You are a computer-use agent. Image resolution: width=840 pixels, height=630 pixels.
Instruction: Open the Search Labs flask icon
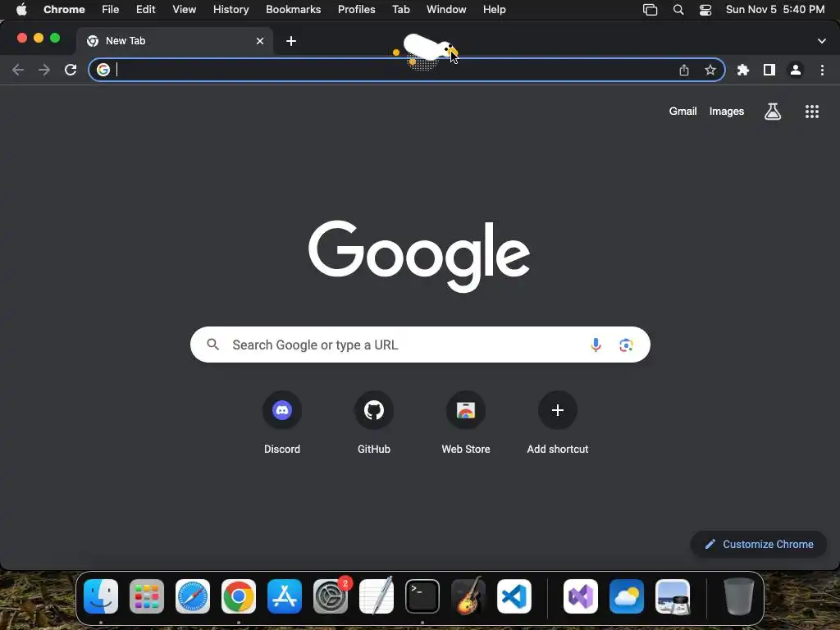[x=773, y=112]
